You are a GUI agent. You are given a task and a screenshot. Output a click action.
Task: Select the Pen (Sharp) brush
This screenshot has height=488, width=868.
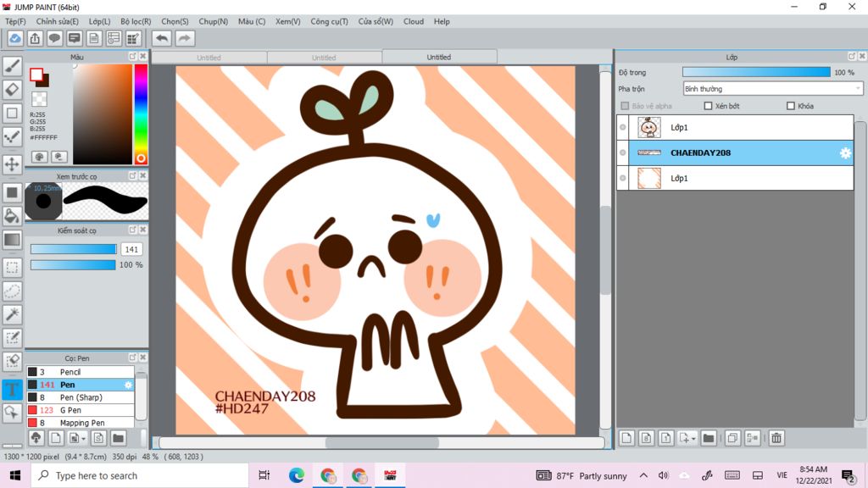[81, 397]
